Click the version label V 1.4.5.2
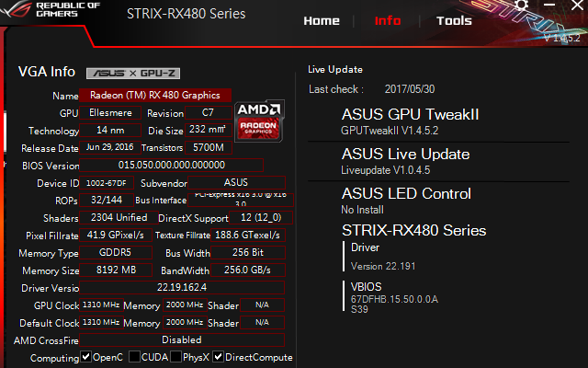This screenshot has height=368, width=588. [561, 38]
